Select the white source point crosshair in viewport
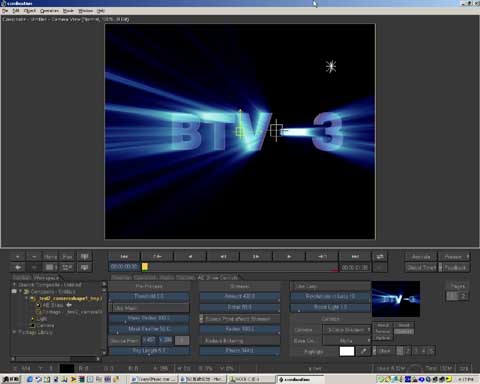480x384 pixels. [276, 130]
